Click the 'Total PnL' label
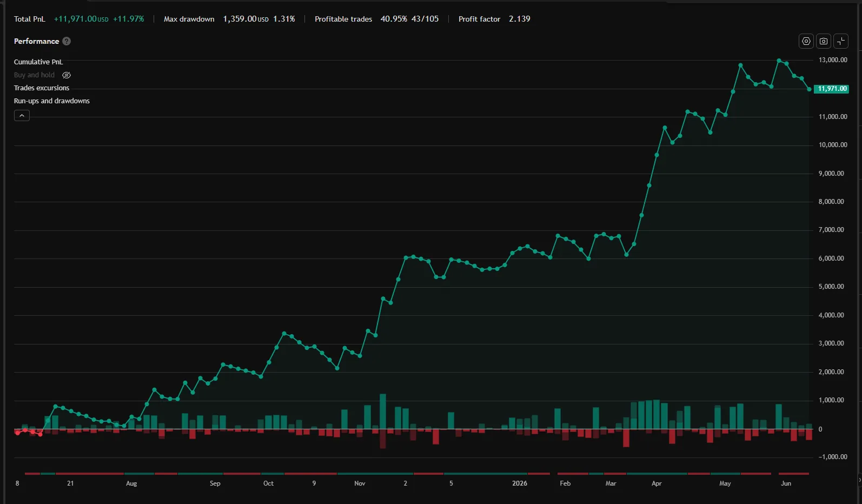This screenshot has width=862, height=504. [x=29, y=19]
